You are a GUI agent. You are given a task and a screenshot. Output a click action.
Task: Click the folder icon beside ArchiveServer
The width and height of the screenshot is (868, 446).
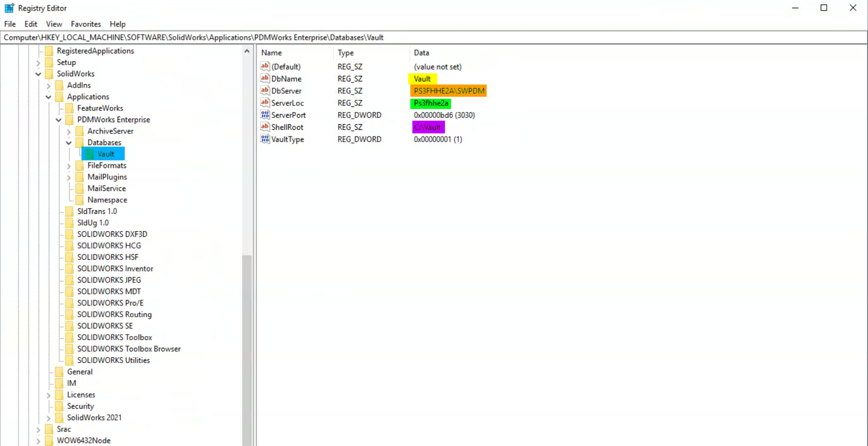(79, 131)
